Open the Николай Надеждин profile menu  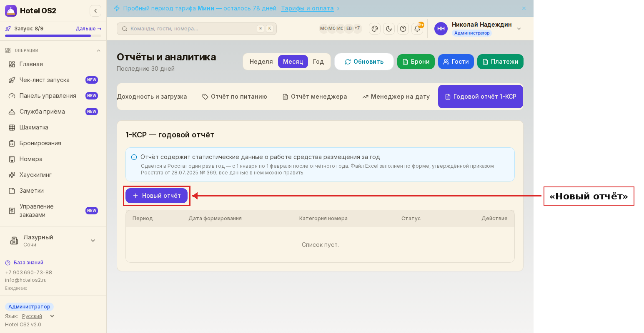(478, 29)
